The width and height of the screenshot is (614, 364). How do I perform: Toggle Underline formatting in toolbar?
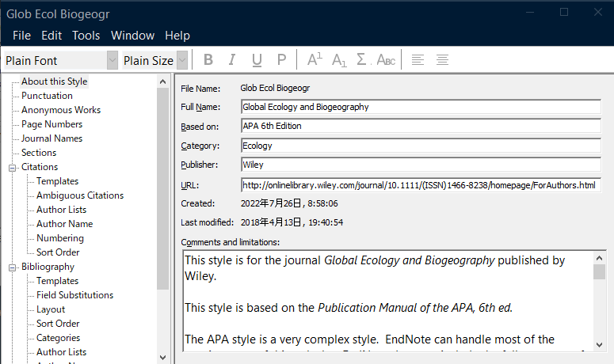point(257,60)
